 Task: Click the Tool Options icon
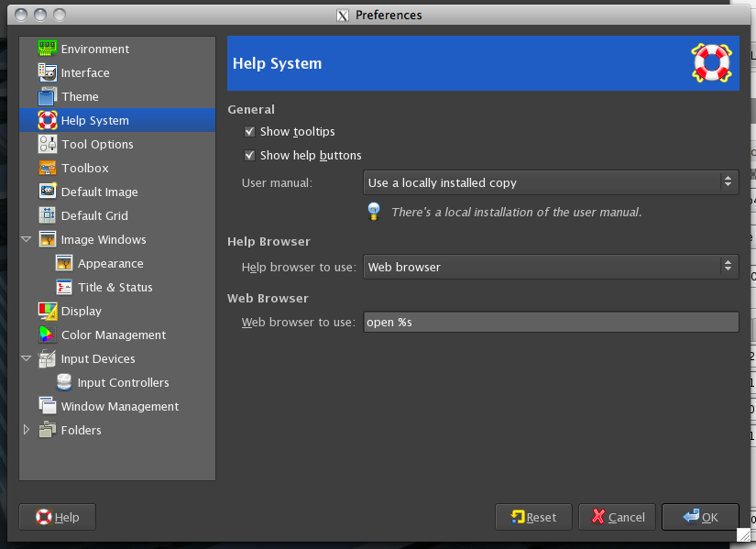click(48, 144)
